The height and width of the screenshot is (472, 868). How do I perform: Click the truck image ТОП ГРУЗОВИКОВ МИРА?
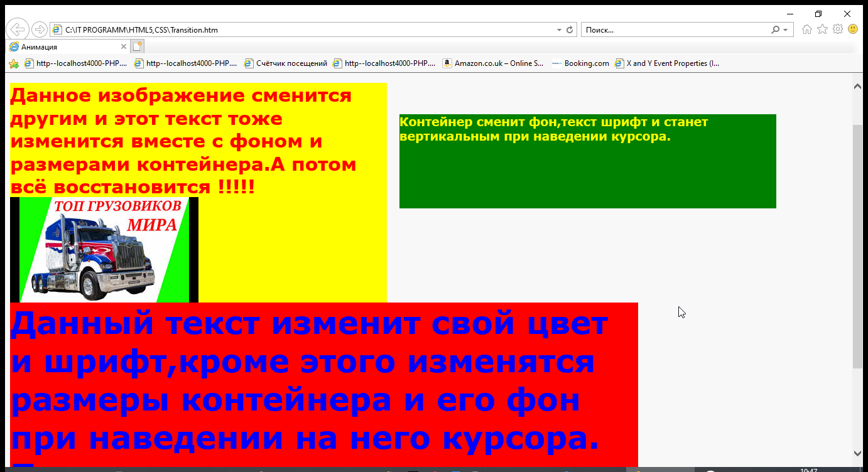pos(104,250)
